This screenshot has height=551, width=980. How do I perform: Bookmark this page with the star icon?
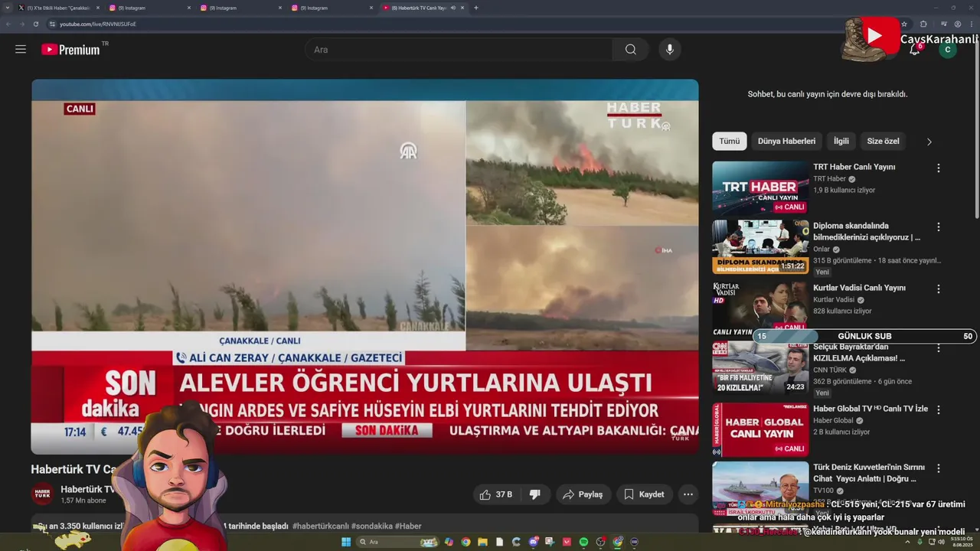904,24
